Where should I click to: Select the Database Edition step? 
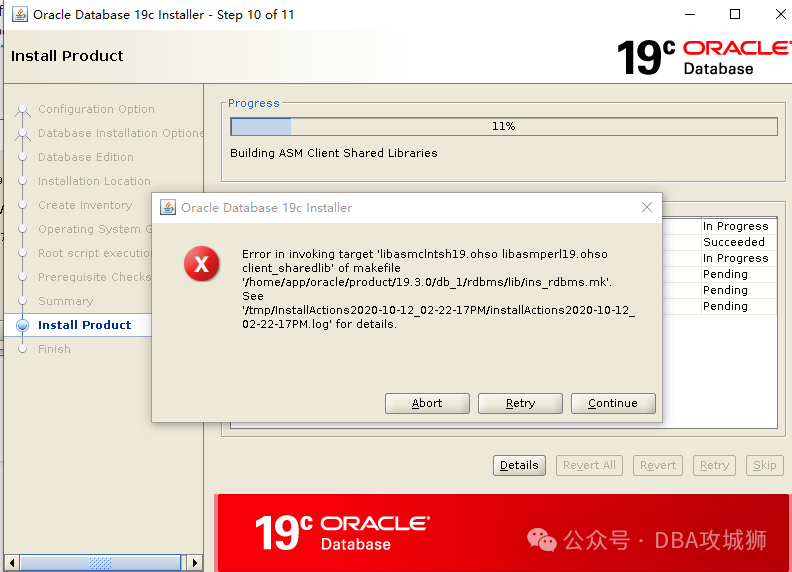[x=86, y=157]
